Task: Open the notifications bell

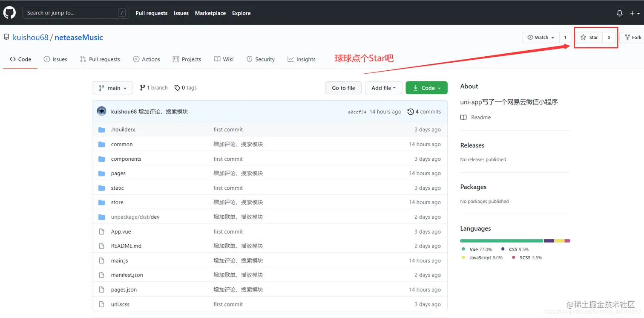Action: click(620, 13)
